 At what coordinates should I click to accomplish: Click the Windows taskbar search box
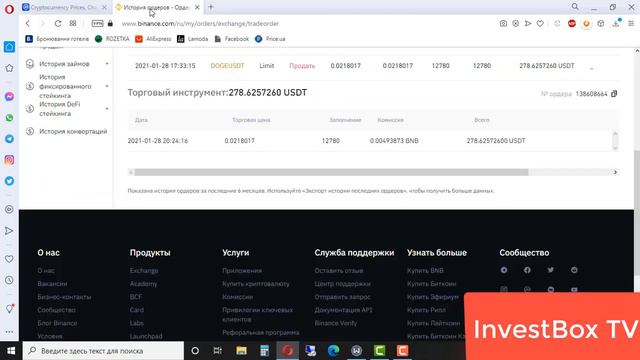tap(103, 351)
